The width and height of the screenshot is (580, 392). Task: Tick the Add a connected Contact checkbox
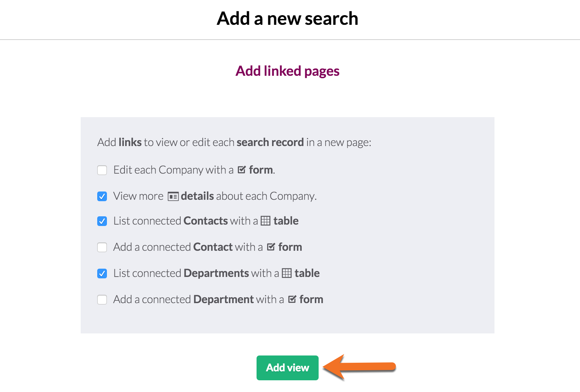click(102, 247)
